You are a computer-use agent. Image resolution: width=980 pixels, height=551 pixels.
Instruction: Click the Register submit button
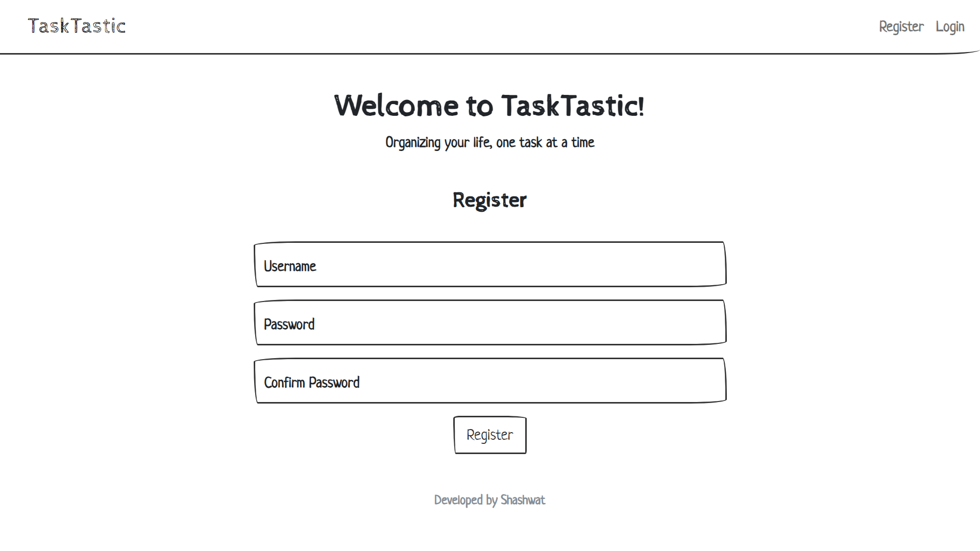(x=489, y=434)
